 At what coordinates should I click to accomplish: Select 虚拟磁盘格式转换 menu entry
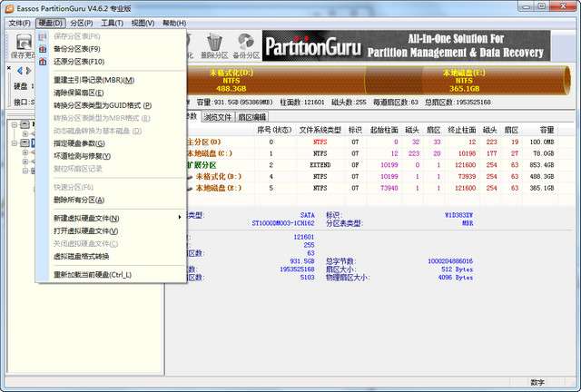111,257
